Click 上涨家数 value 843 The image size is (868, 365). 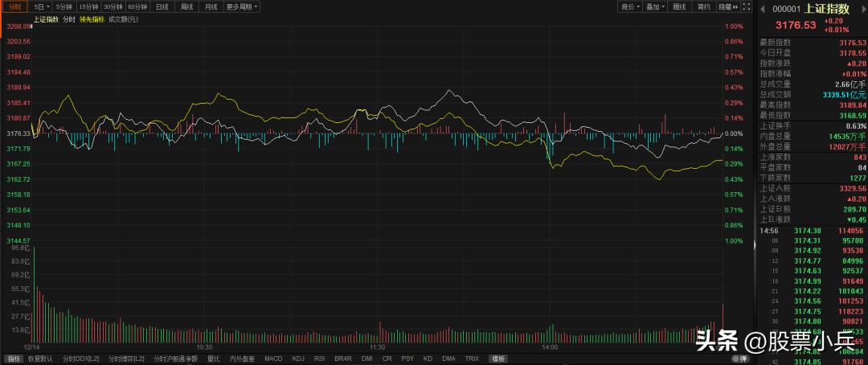[860, 157]
